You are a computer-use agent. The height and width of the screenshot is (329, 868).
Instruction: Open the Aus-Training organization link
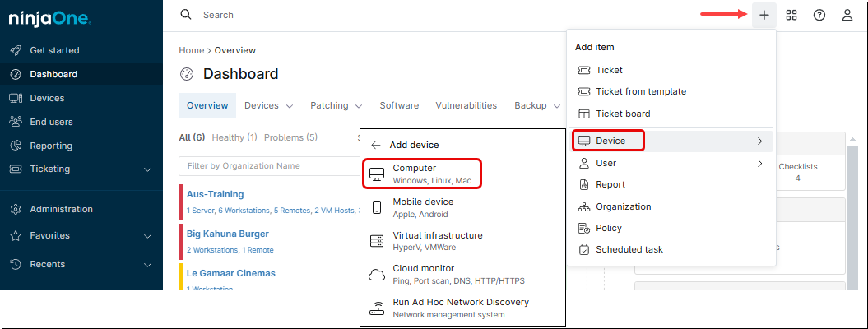coord(215,195)
